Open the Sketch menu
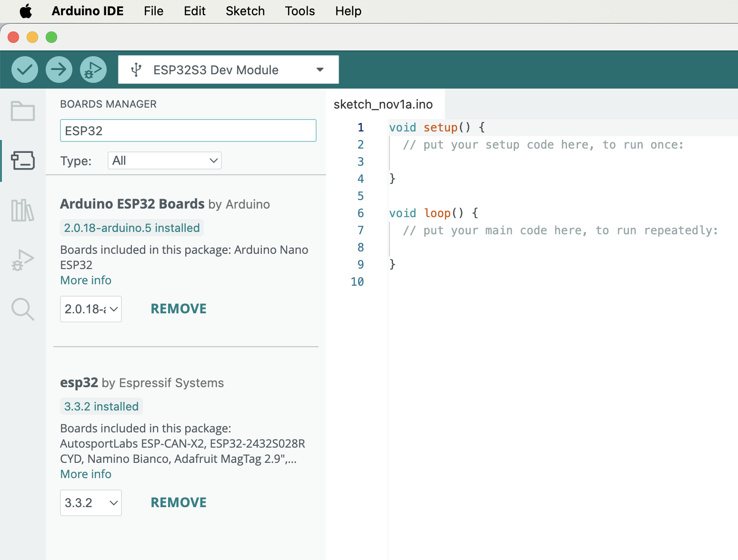Viewport: 738px width, 560px height. [245, 11]
